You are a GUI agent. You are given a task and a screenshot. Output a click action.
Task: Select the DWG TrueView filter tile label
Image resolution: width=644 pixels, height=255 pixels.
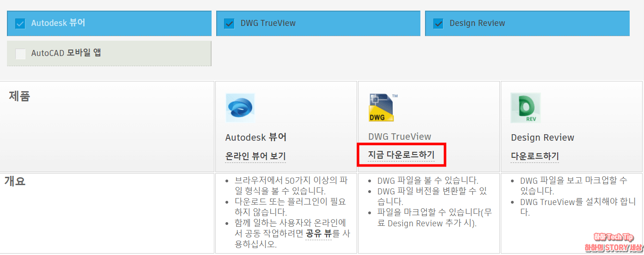click(268, 23)
